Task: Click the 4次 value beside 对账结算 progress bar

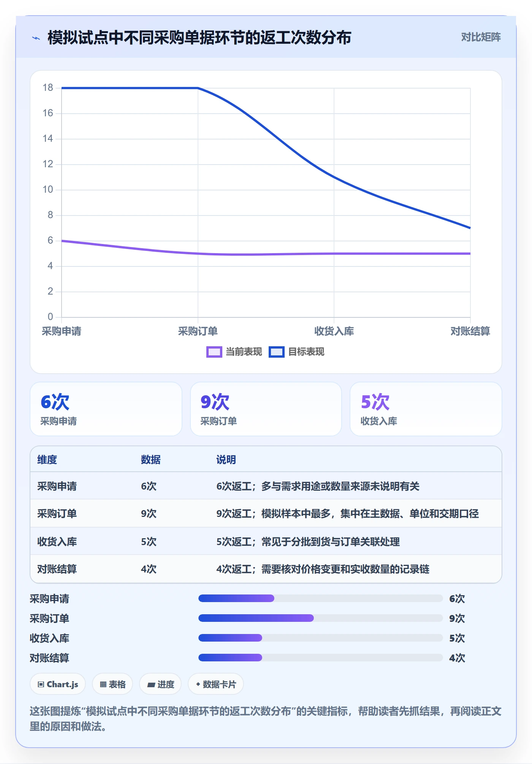Action: point(457,658)
